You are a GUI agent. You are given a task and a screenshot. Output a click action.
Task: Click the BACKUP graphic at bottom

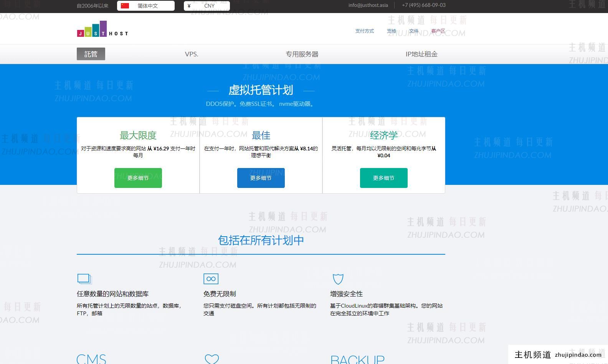pyautogui.click(x=357, y=359)
